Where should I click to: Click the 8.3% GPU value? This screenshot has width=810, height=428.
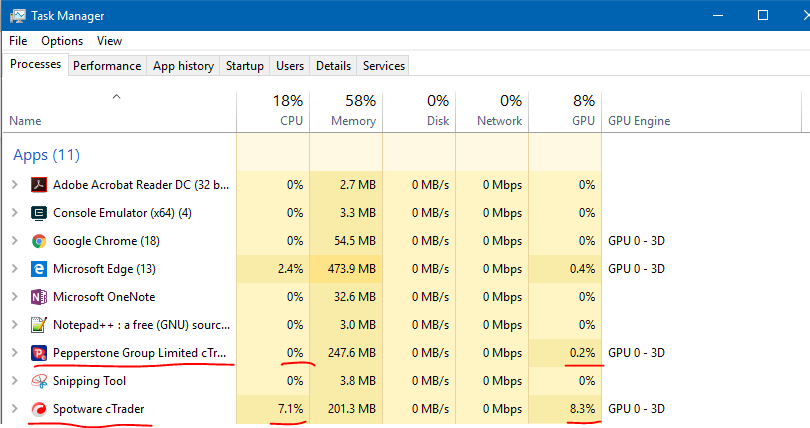click(582, 409)
